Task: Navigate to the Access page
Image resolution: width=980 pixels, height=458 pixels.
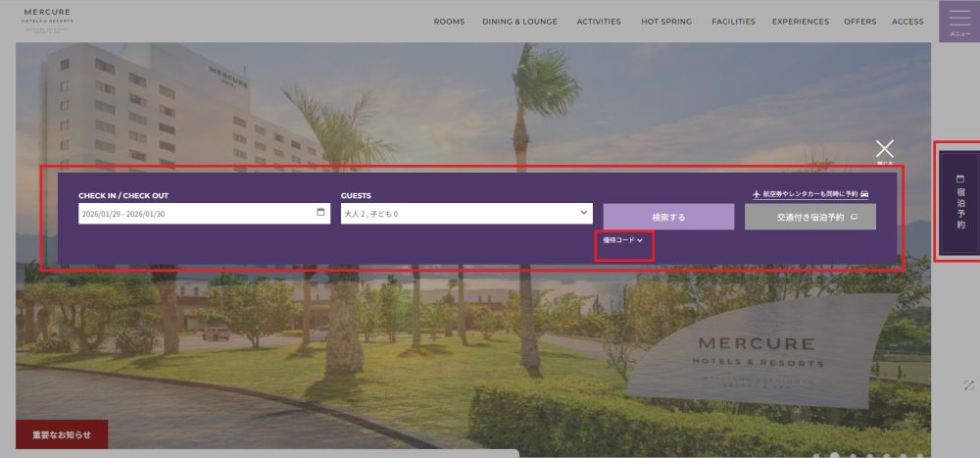Action: (907, 22)
